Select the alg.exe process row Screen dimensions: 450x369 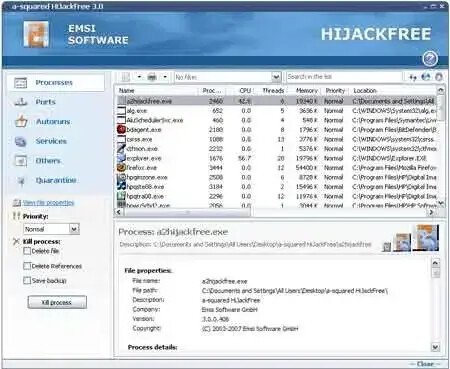tap(277, 111)
